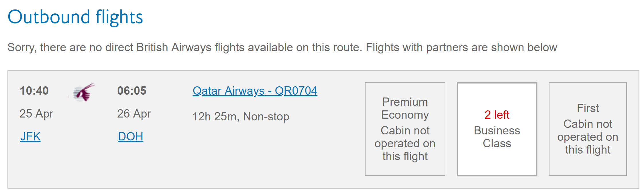The image size is (644, 193).
Task: Click the 'First' cabin title text
Action: pos(588,108)
